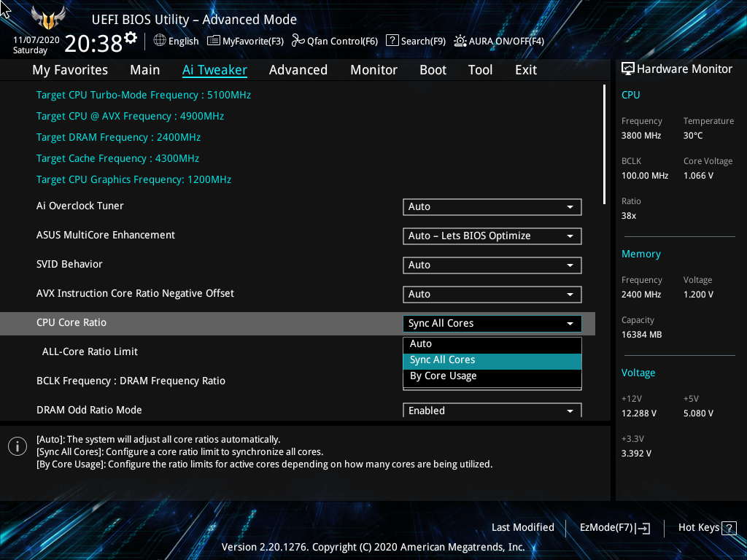
Task: Click the Hardware Monitor screen icon
Action: tap(628, 69)
